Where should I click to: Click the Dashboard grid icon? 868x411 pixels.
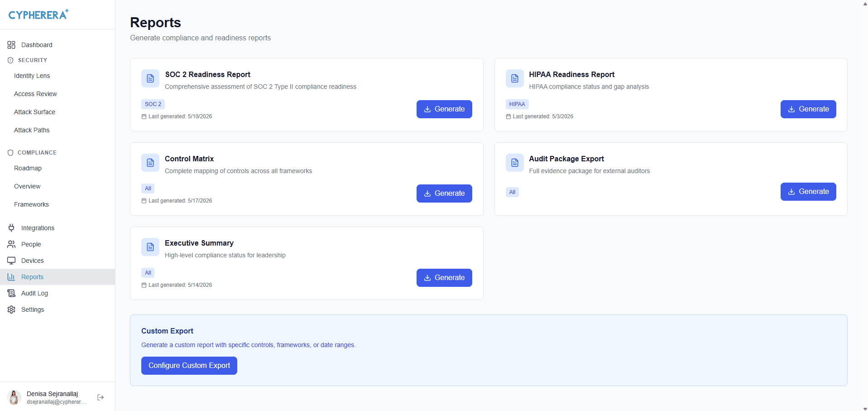pyautogui.click(x=11, y=45)
